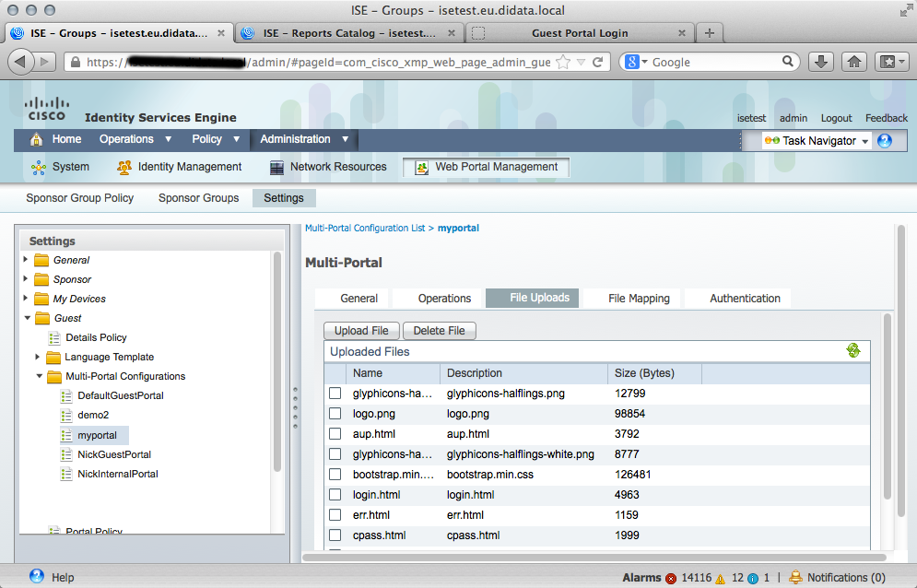917x588 pixels.
Task: Tick the err.html checkbox
Action: point(335,515)
